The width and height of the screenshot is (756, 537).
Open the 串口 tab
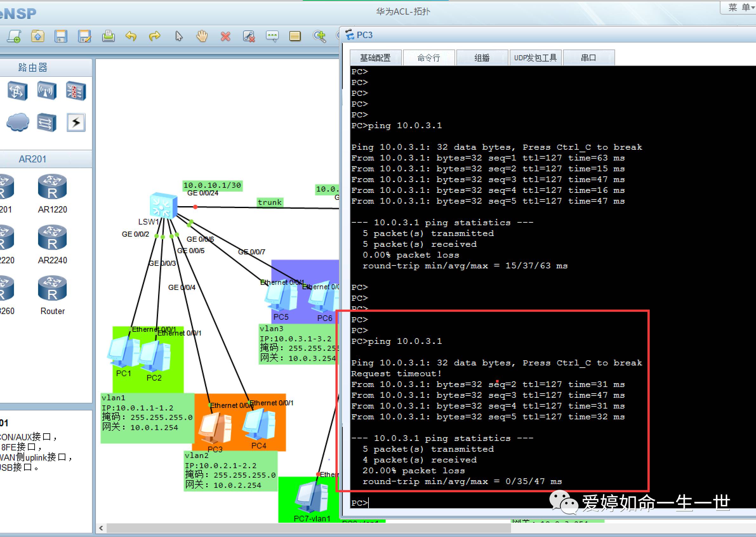point(588,58)
